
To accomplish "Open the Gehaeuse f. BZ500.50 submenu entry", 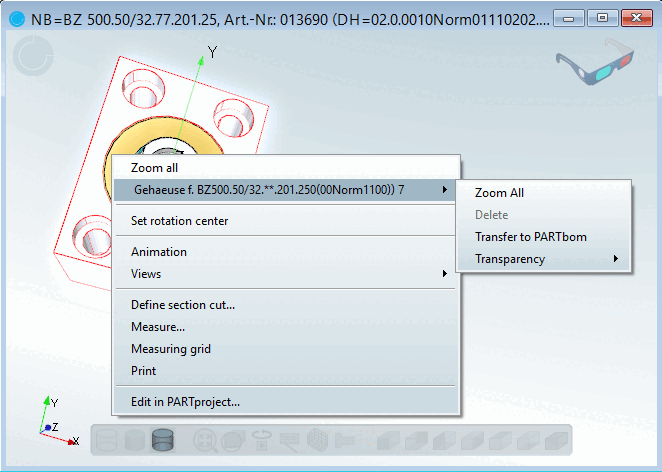I will tap(285, 190).
